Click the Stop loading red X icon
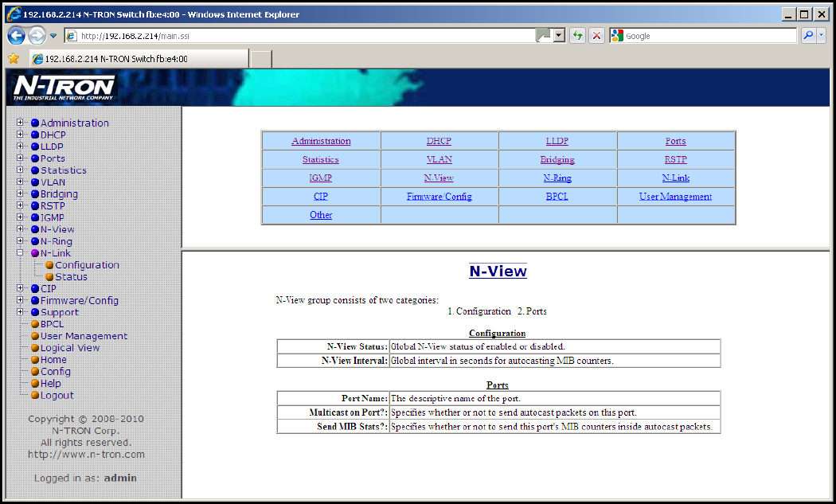Image resolution: width=836 pixels, height=504 pixels. point(596,36)
